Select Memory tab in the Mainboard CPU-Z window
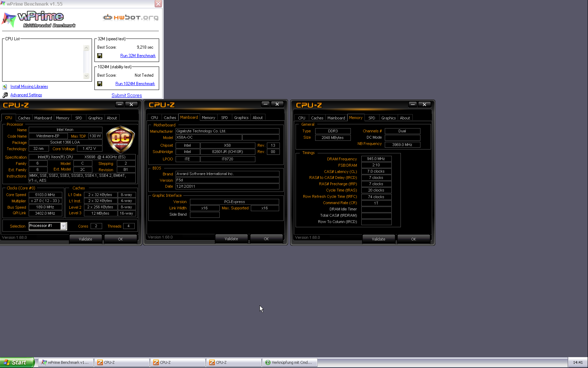The height and width of the screenshot is (368, 588). coord(208,118)
